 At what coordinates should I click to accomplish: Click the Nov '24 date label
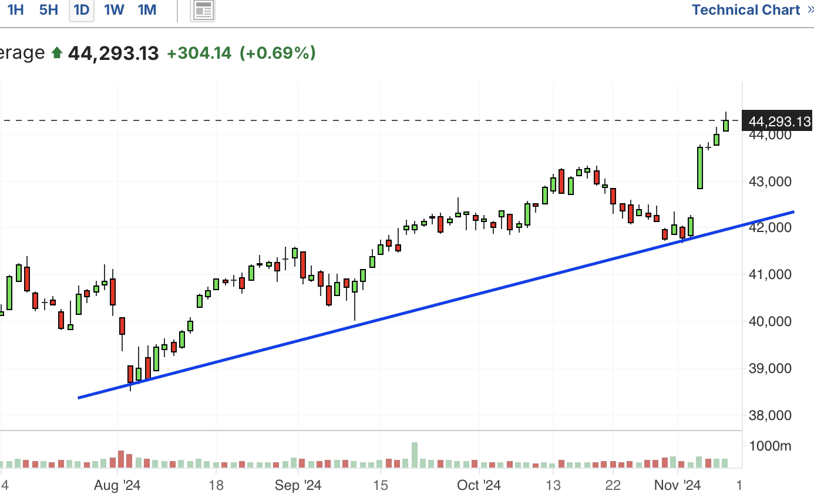click(677, 486)
